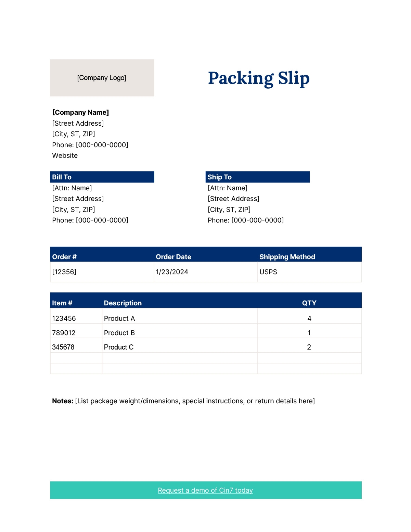Click the quantity cell for Product A
Image resolution: width=411 pixels, height=532 pixels.
coord(309,318)
